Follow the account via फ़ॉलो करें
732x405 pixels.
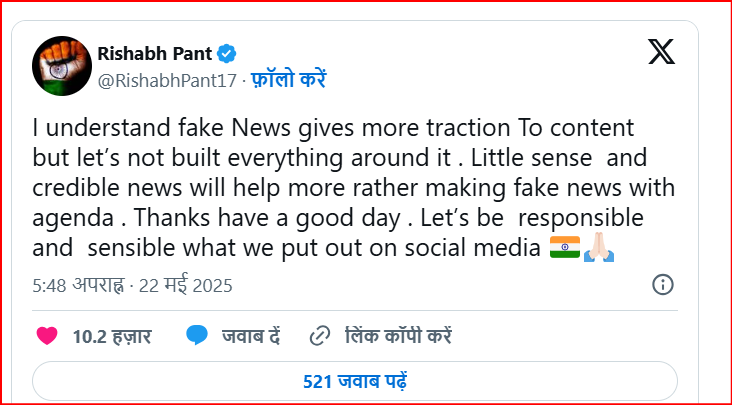pos(287,79)
